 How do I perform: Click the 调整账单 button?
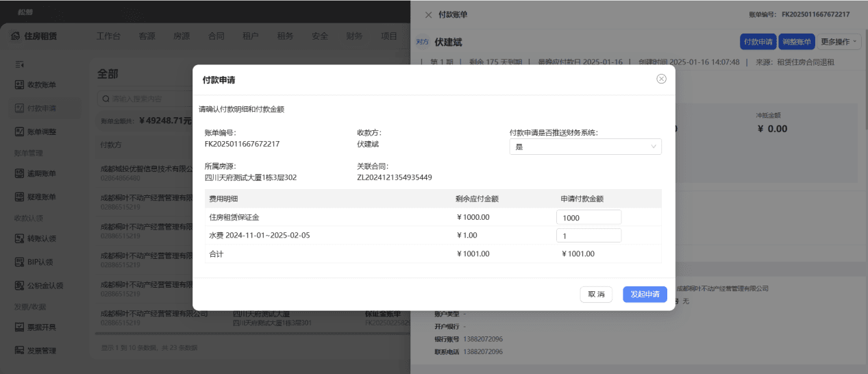(796, 42)
